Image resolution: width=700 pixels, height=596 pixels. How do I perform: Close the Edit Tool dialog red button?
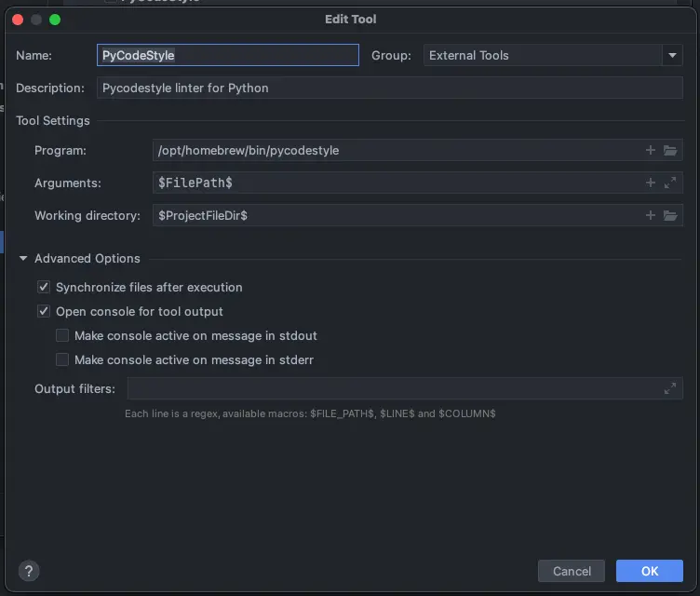18,20
